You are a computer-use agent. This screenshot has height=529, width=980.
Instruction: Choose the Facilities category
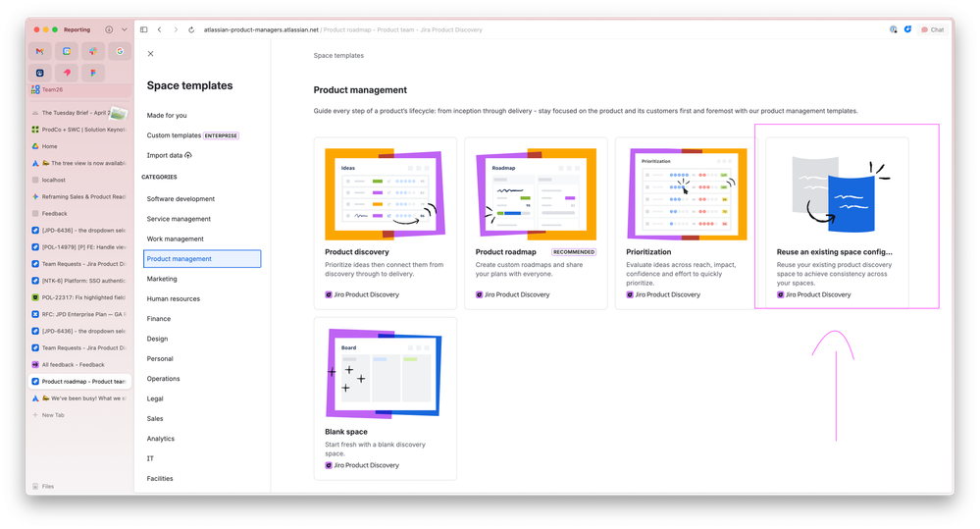coord(160,479)
